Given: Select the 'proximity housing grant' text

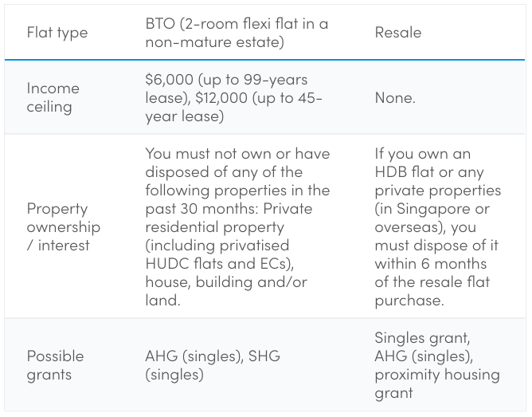Looking at the screenshot, I should (x=437, y=384).
